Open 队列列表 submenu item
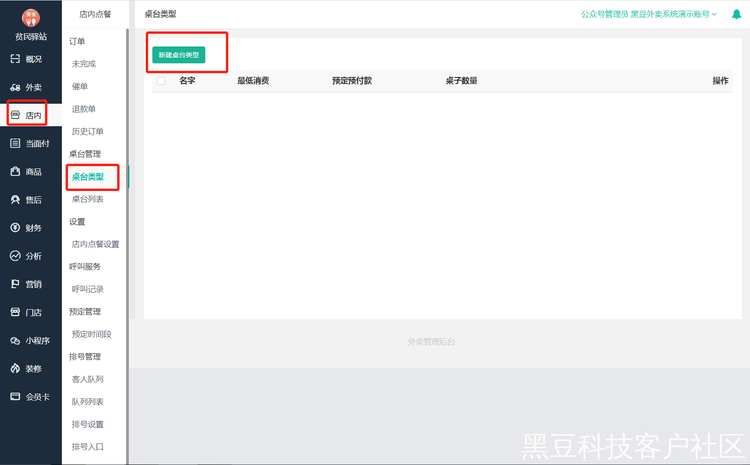The width and height of the screenshot is (750, 465). [88, 401]
